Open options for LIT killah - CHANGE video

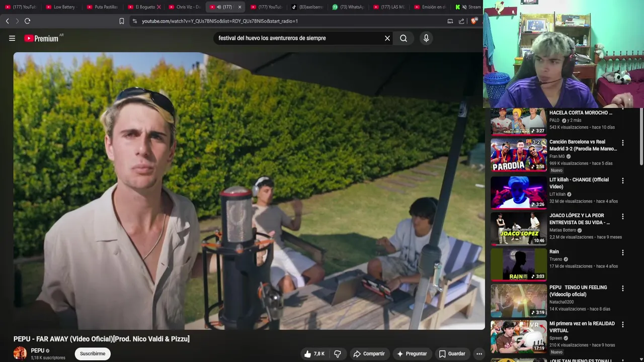coord(623,180)
